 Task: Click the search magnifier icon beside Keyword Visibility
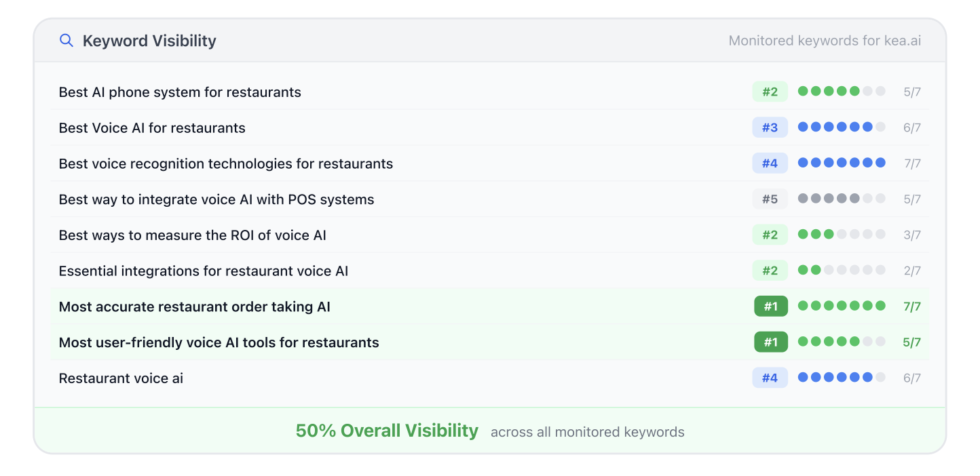tap(67, 41)
